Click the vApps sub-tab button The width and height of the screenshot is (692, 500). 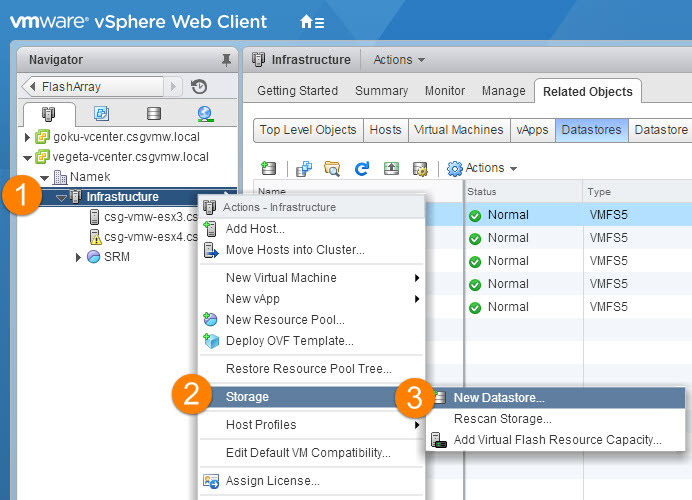pyautogui.click(x=532, y=130)
